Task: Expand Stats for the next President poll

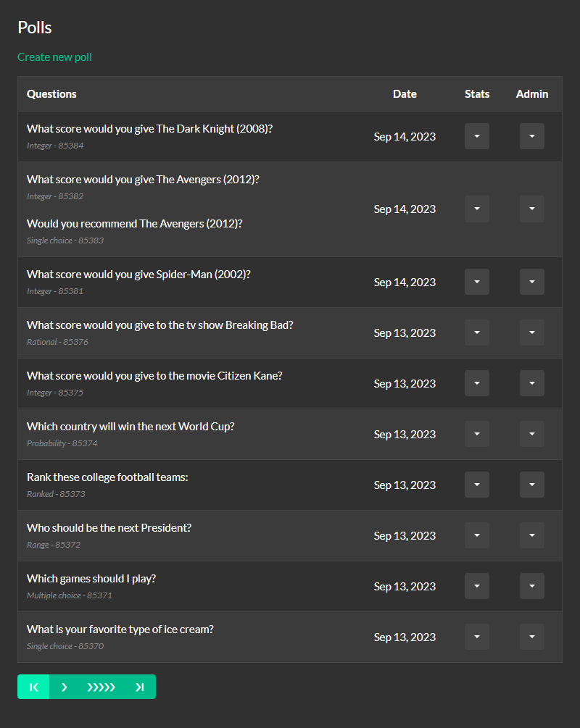Action: point(476,535)
